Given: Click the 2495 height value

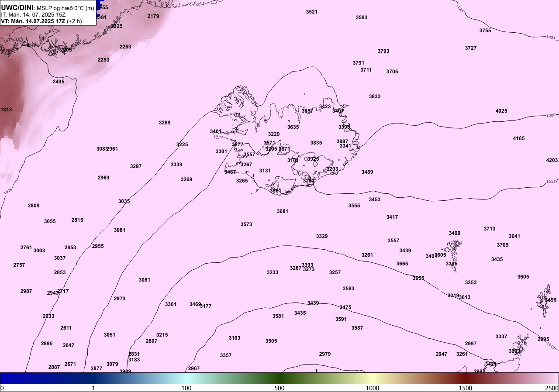Looking at the screenshot, I should pos(59,82).
